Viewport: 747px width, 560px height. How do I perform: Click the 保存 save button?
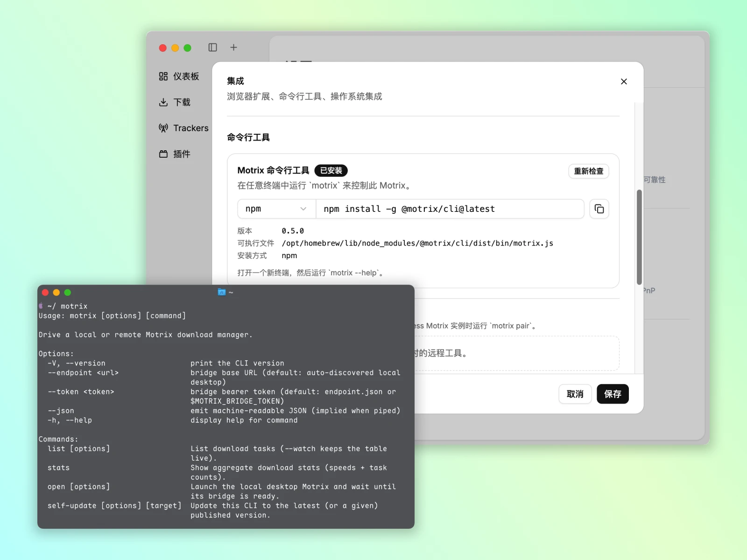point(613,394)
